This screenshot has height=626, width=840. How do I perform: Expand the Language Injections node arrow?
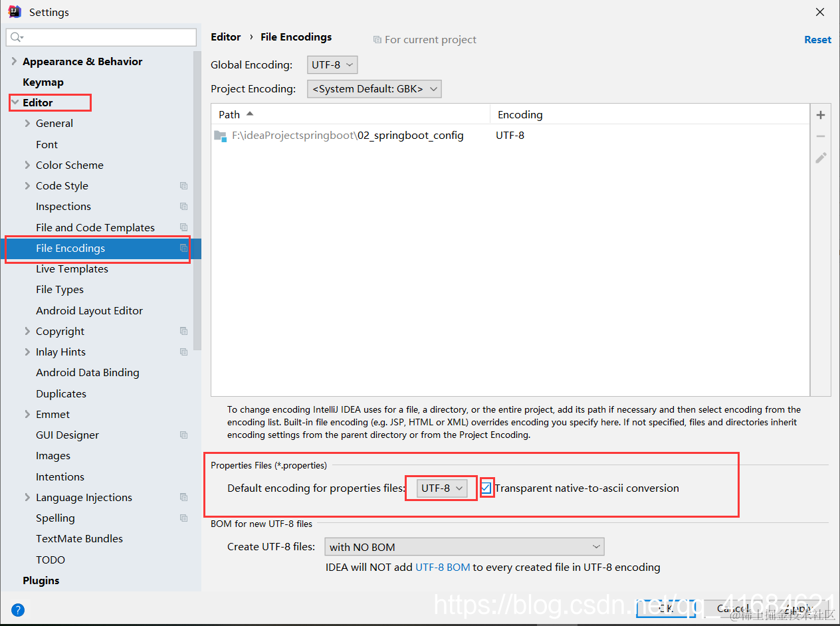[27, 497]
